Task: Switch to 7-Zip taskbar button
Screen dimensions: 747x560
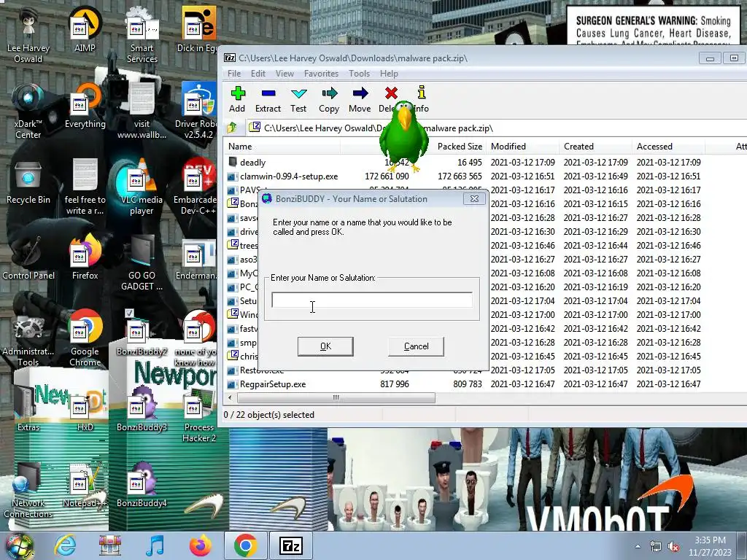Action: (x=291, y=545)
